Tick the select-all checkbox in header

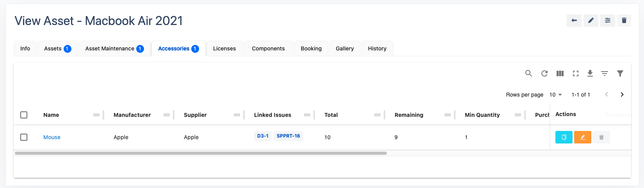point(24,115)
